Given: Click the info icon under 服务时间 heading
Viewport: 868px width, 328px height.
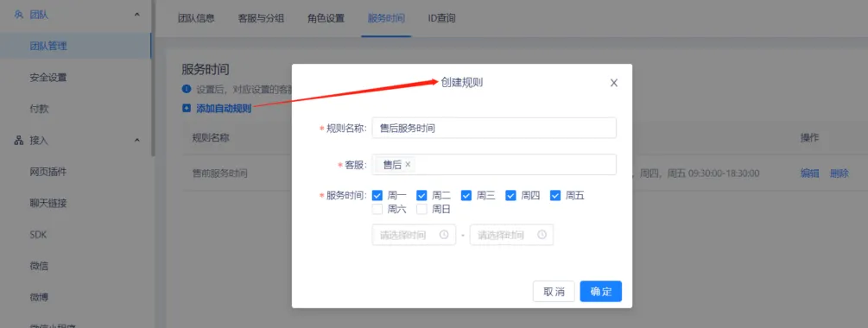Looking at the screenshot, I should tap(187, 89).
